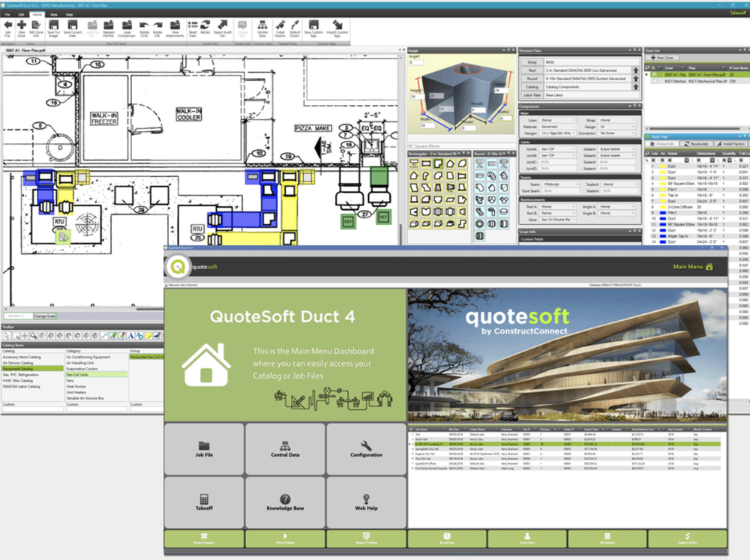Click Reset View ribbon icon
The height and width of the screenshot is (560, 750).
tap(192, 28)
